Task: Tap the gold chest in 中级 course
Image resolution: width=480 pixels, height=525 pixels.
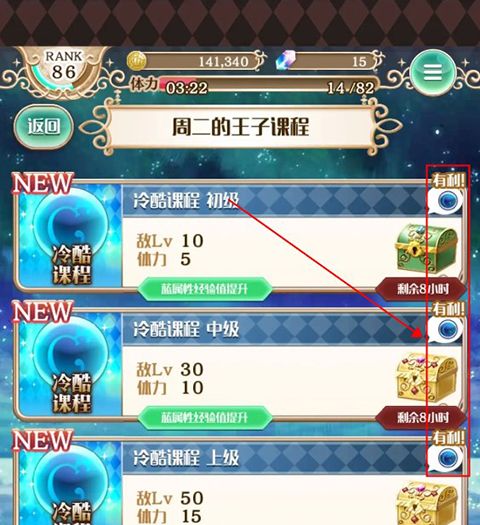Action: pyautogui.click(x=426, y=377)
